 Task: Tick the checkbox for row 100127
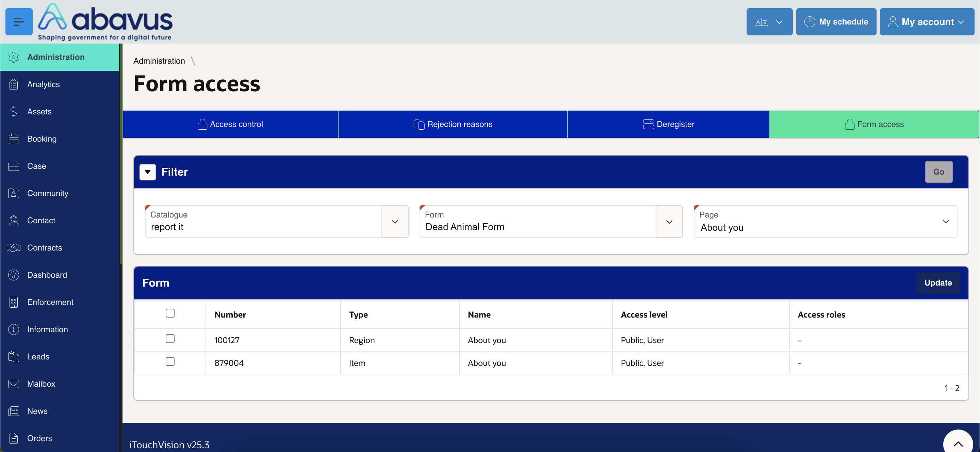tap(170, 339)
